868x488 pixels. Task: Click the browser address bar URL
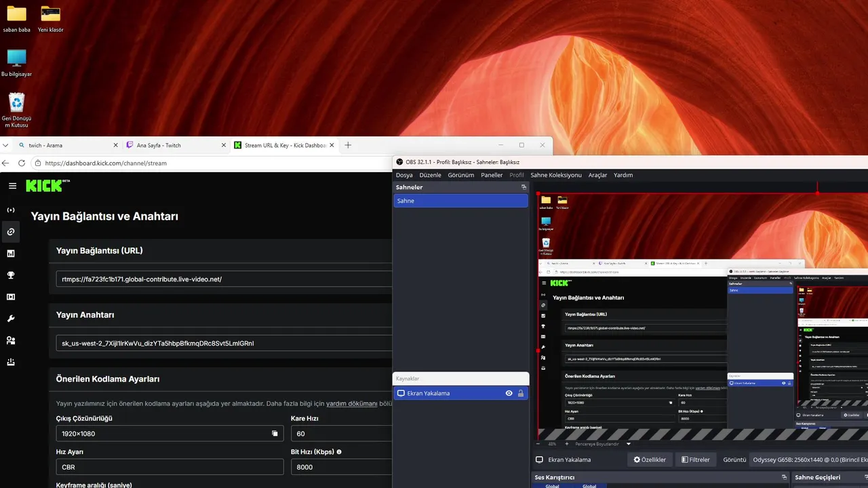[106, 163]
